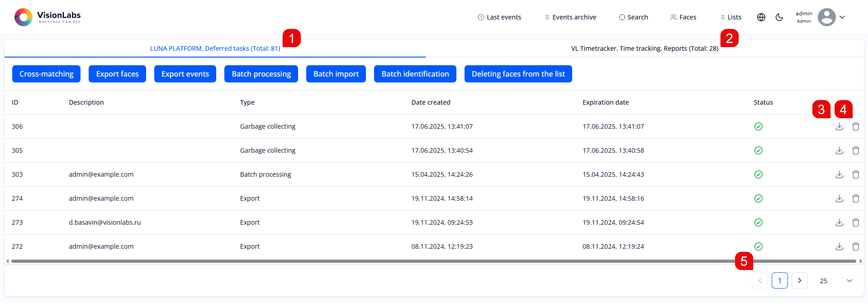The width and height of the screenshot is (868, 304).
Task: Download result of Batch processing task 303
Action: (x=839, y=174)
